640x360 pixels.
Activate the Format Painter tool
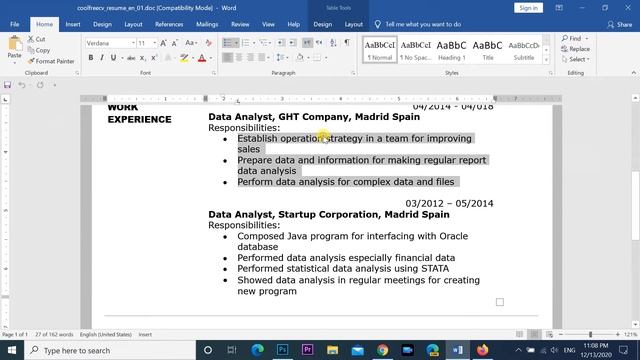[x=51, y=61]
